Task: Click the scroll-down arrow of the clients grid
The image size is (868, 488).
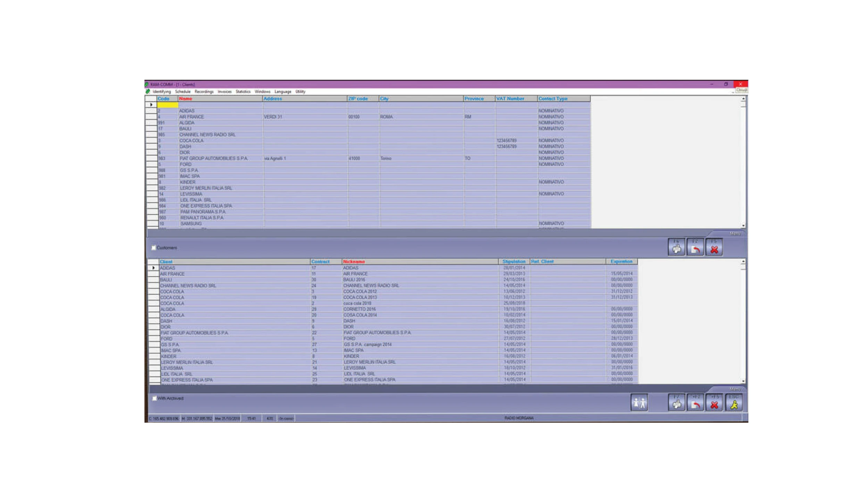Action: point(743,226)
